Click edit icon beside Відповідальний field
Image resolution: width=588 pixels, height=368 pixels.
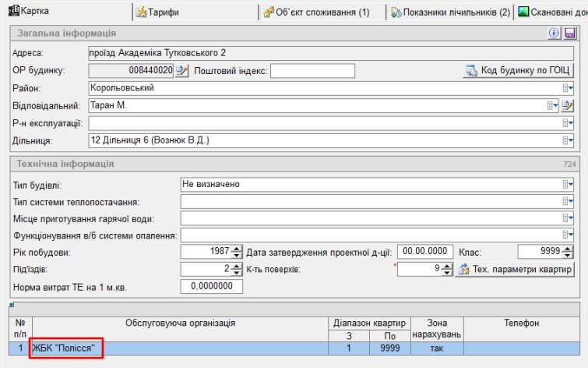pyautogui.click(x=568, y=105)
